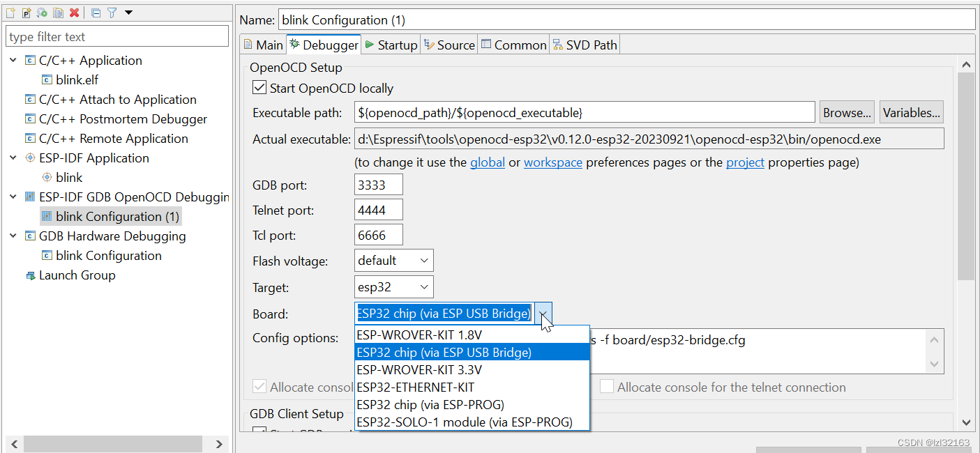The image size is (980, 453).
Task: Collapse all configuration tree items
Action: coord(95,12)
